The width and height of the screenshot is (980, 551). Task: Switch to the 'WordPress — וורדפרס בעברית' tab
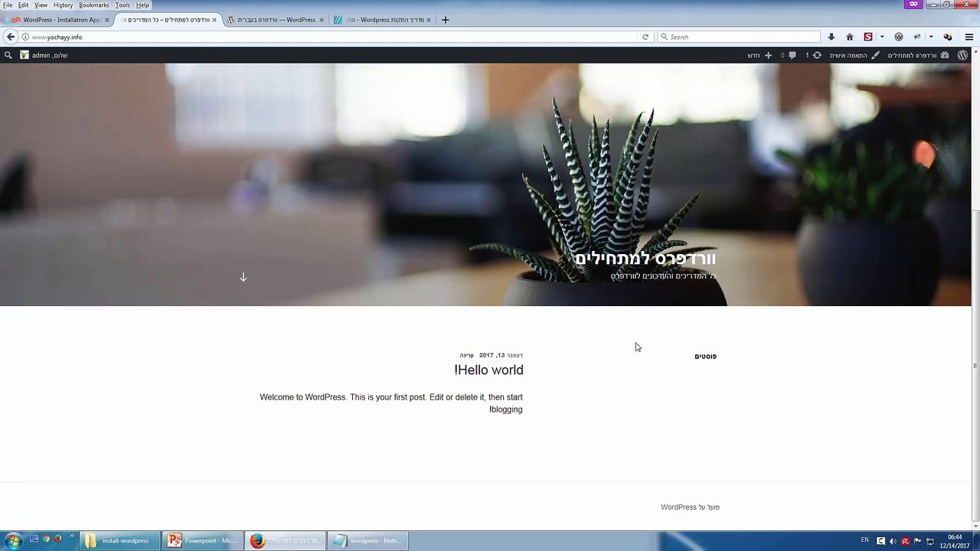point(276,20)
